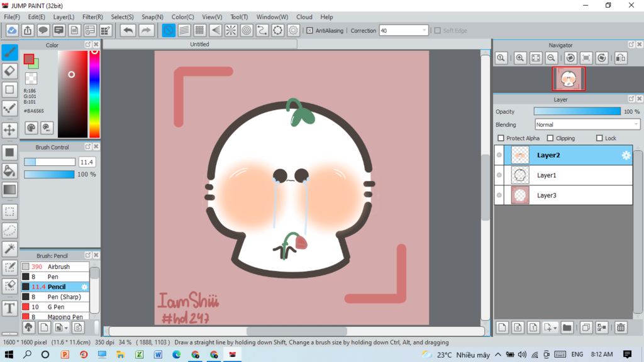Open the Layer menu
Viewport: 644px width, 362px height.
[x=64, y=17]
